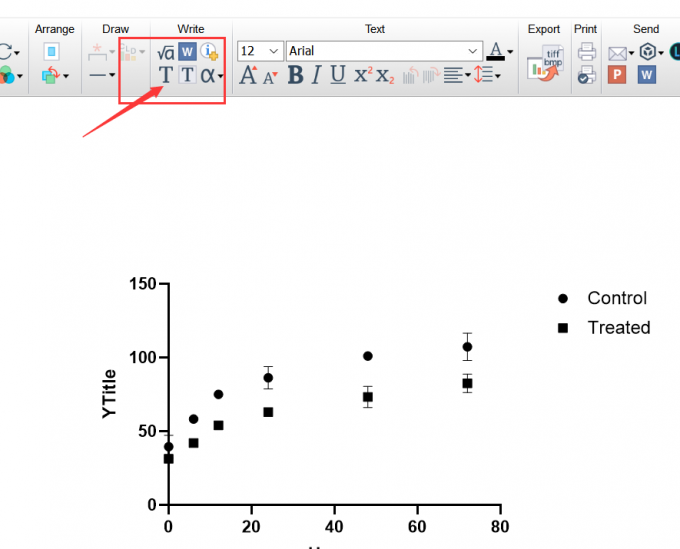This screenshot has height=549, width=680.
Task: Increase font size with large A
Action: coord(248,75)
